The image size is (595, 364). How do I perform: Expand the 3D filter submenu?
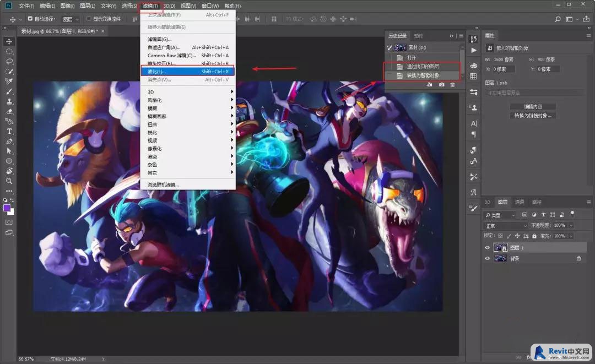(x=188, y=92)
